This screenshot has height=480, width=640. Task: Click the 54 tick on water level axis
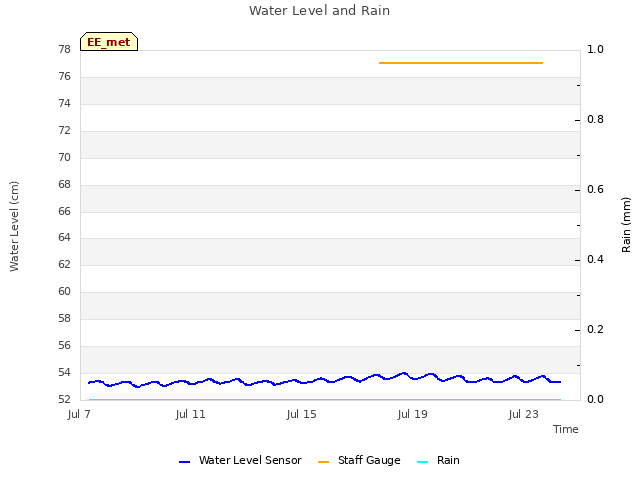point(64,372)
